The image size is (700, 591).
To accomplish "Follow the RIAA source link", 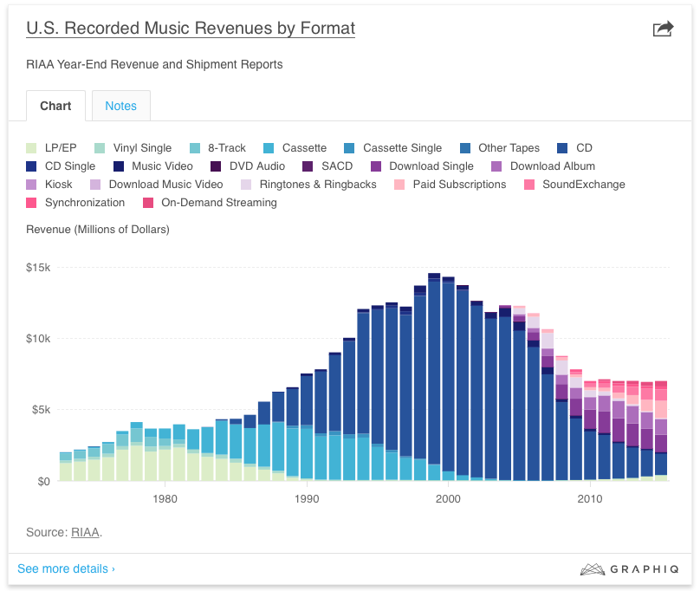I will (x=85, y=532).
